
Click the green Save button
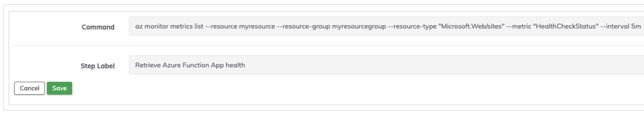(59, 88)
